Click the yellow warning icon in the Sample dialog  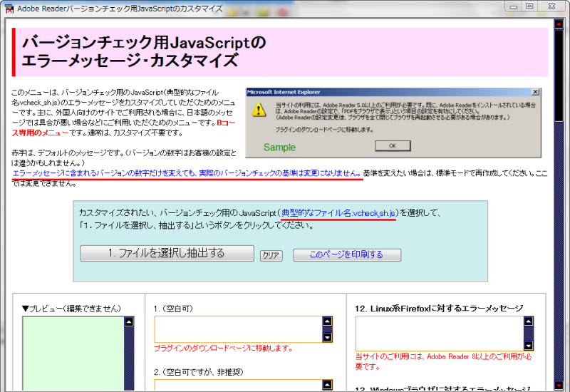[x=259, y=110]
